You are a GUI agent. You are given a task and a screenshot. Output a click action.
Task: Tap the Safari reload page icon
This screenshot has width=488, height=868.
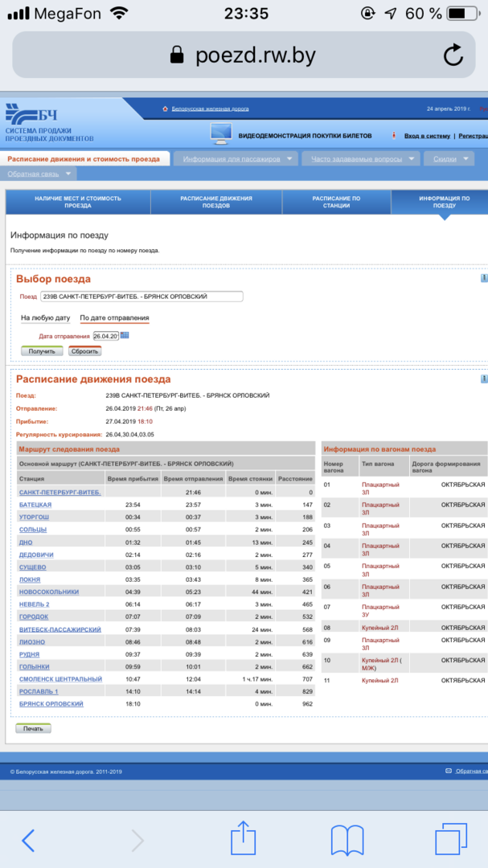[x=453, y=55]
